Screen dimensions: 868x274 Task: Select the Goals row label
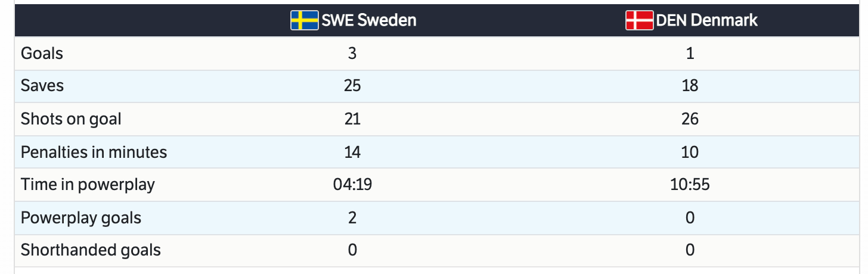pos(42,54)
